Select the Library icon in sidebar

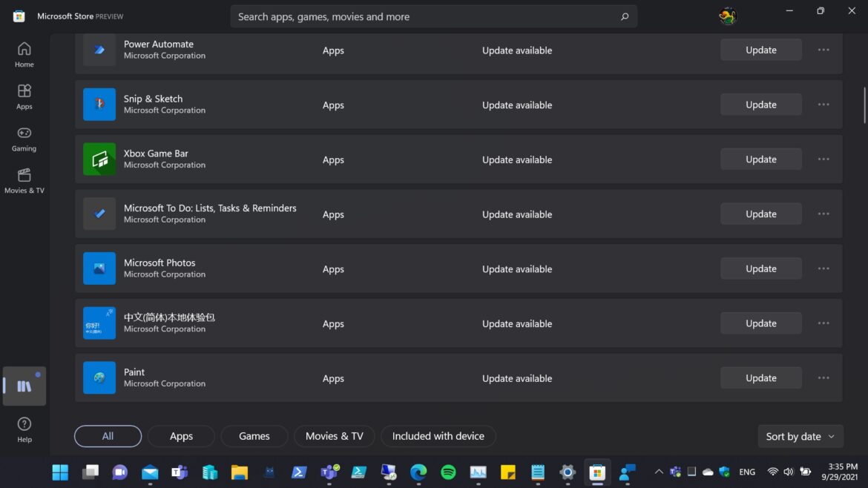24,386
